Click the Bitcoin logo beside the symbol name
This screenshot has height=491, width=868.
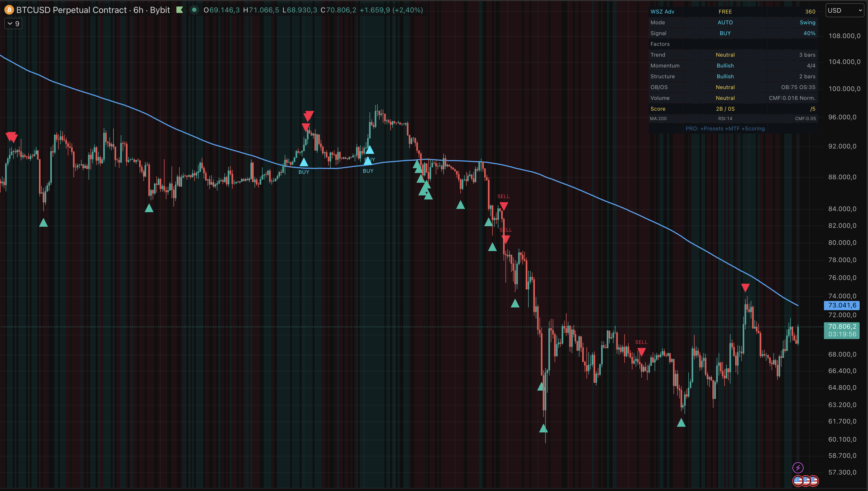pos(8,10)
